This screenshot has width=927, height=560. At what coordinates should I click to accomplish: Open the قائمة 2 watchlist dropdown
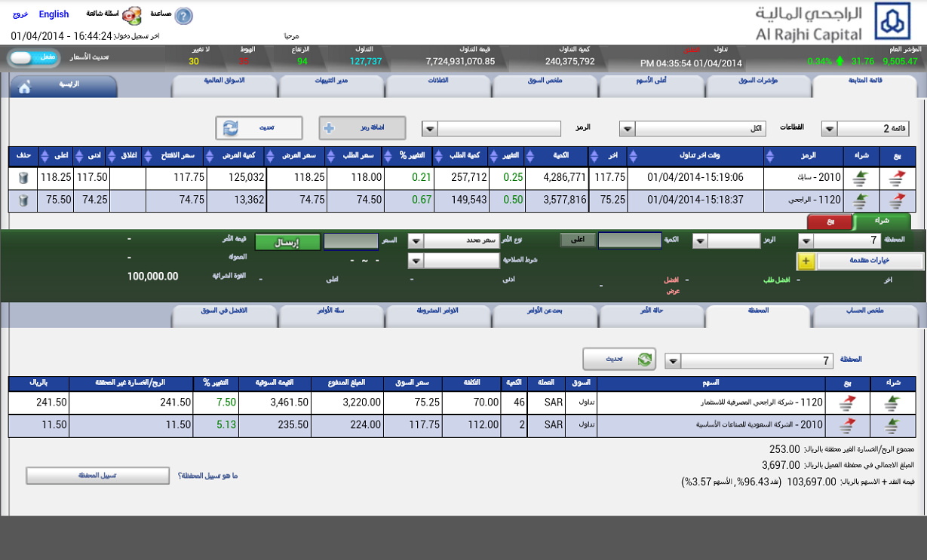pyautogui.click(x=829, y=129)
